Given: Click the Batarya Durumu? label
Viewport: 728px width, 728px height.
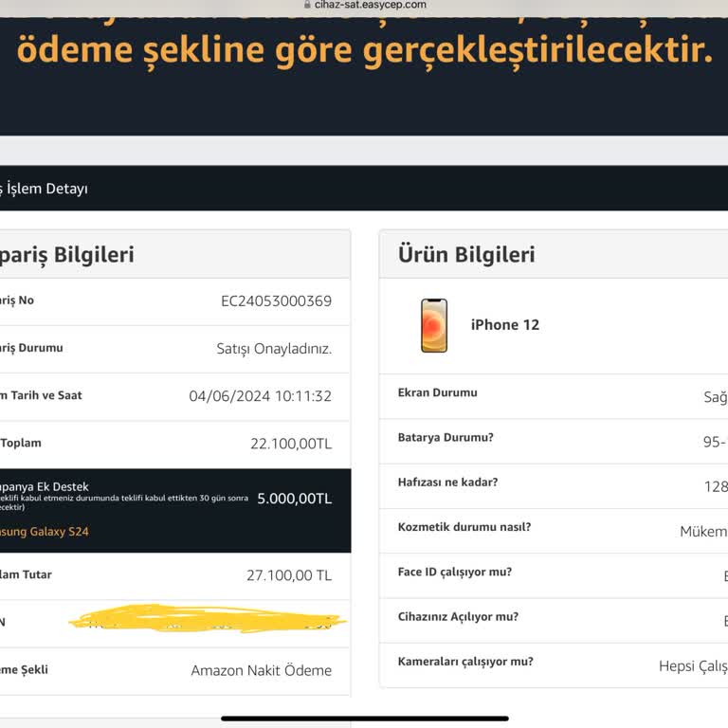Looking at the screenshot, I should pyautogui.click(x=446, y=437).
